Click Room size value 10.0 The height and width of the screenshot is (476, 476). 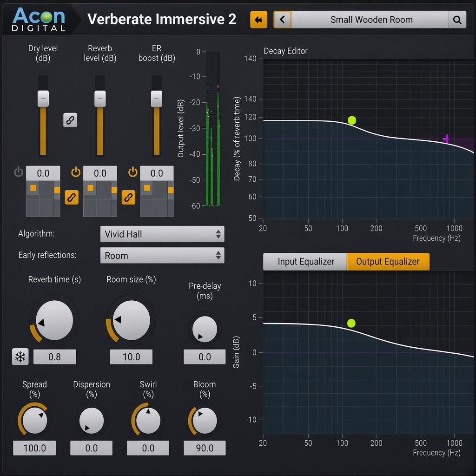point(131,357)
